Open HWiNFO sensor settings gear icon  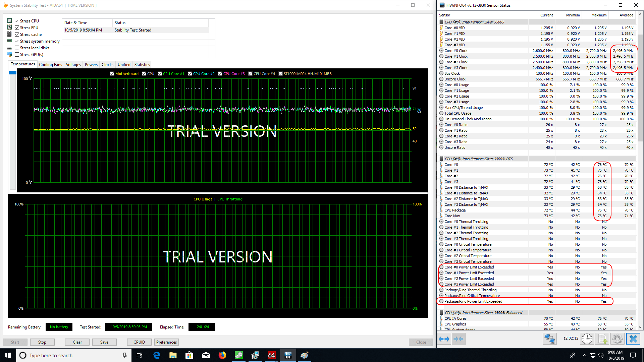point(617,339)
